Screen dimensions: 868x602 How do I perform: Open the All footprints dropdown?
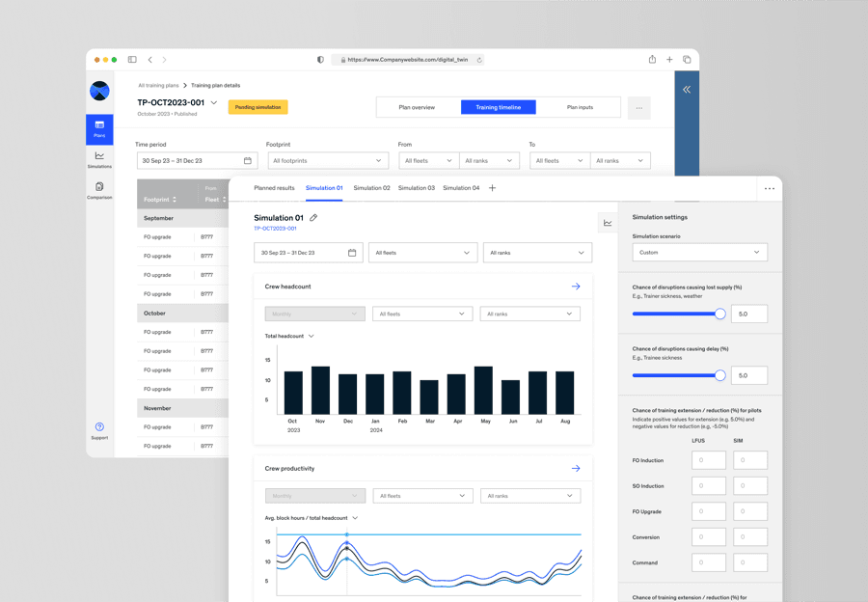(328, 160)
